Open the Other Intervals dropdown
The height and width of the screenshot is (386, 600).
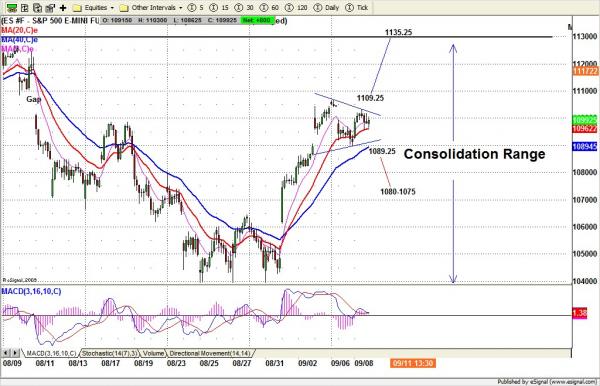point(151,8)
